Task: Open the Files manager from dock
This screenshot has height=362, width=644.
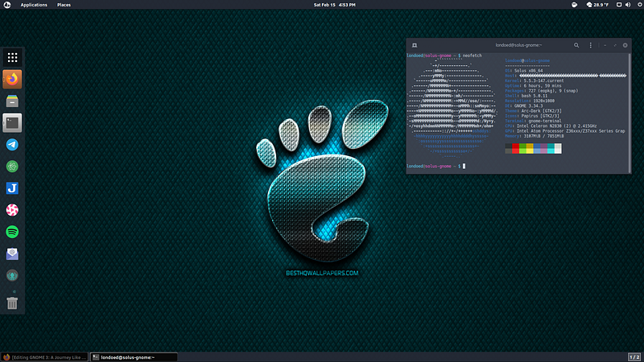Action: click(x=12, y=101)
